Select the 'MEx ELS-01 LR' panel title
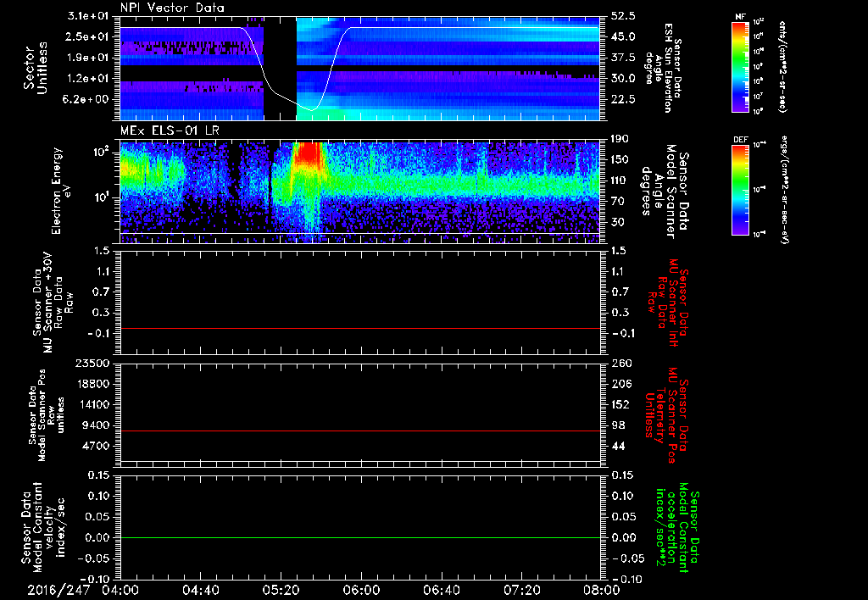This screenshot has width=868, height=600. coord(170,131)
